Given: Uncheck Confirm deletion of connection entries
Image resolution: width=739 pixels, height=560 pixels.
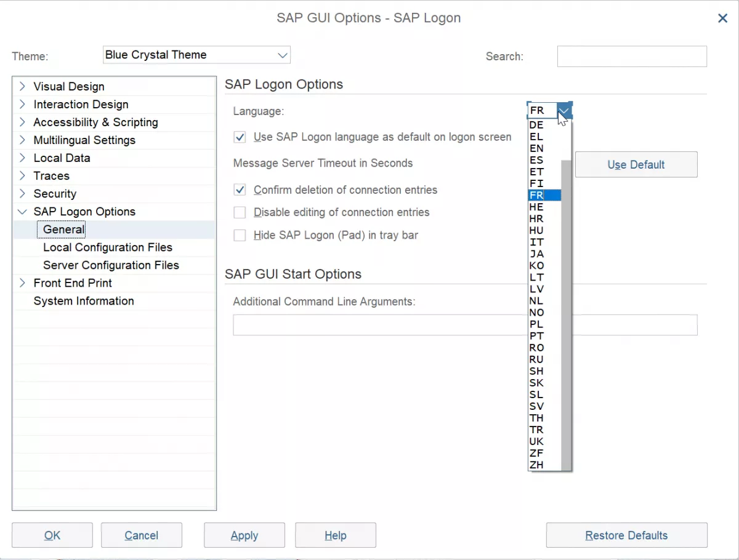Looking at the screenshot, I should click(x=240, y=190).
